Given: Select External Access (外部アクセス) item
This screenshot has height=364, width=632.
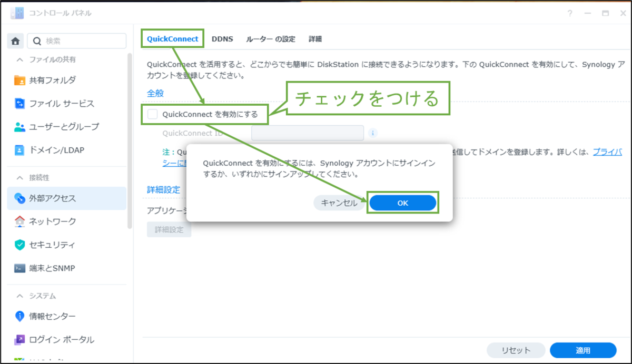Looking at the screenshot, I should pos(67,198).
